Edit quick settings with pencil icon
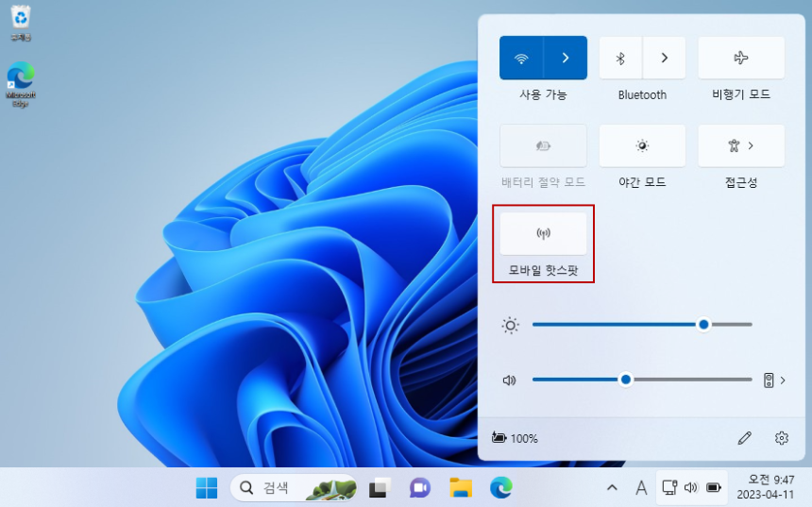The image size is (812, 507). [744, 438]
